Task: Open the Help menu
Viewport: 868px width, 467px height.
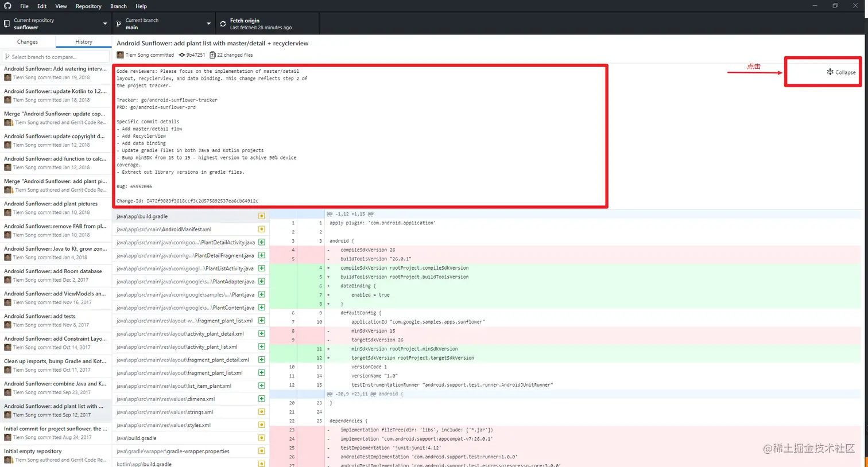Action: point(141,6)
